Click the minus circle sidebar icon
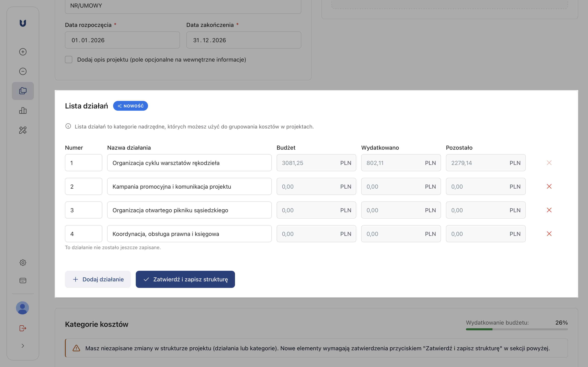 pos(23,71)
